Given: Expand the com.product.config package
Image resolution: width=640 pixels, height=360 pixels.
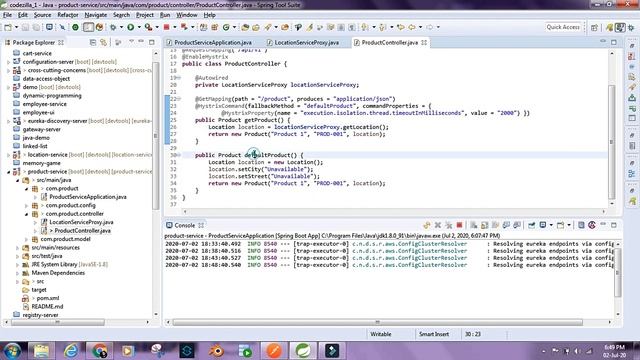Looking at the screenshot, I should (27, 206).
